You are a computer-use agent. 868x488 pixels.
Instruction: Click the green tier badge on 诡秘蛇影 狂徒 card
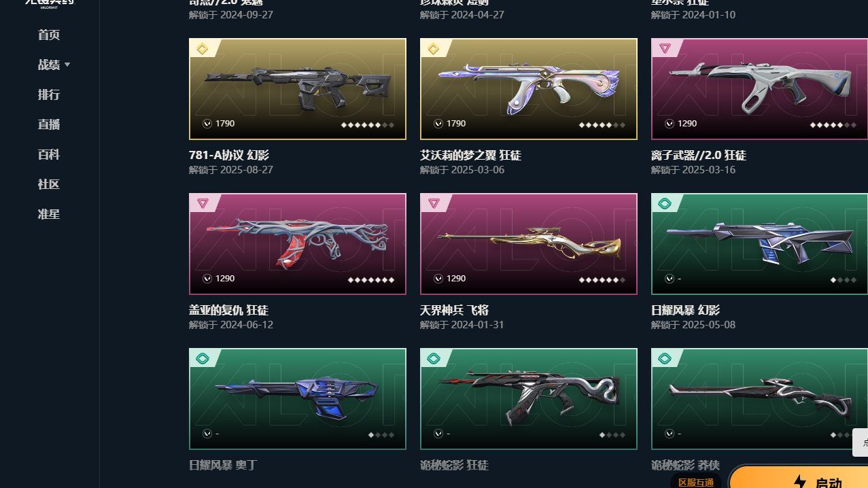(x=433, y=358)
